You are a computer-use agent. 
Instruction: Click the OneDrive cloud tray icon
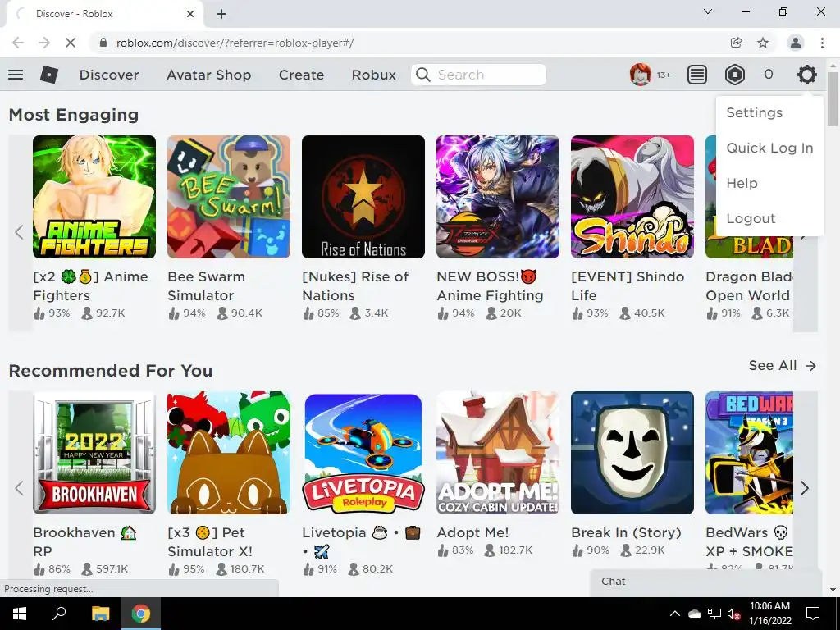pos(694,614)
